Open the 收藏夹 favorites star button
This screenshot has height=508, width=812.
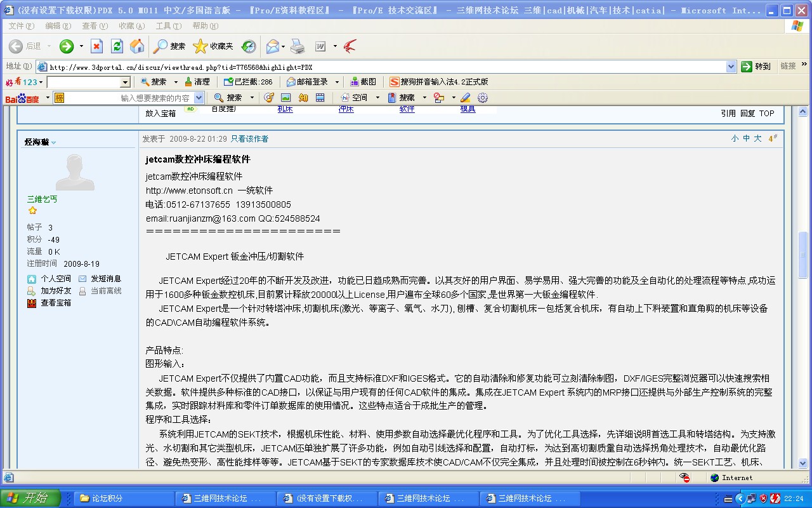click(x=213, y=46)
